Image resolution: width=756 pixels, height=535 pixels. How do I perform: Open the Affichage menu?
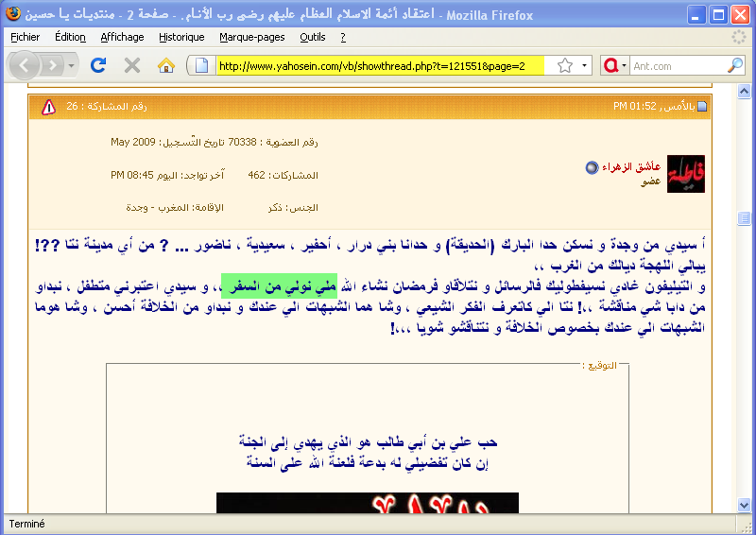[x=122, y=37]
